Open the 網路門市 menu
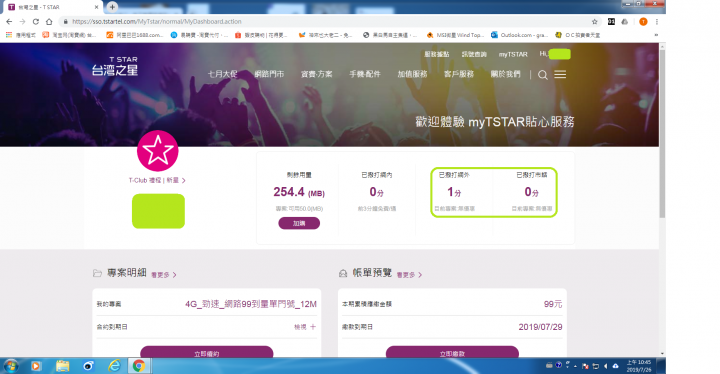This screenshot has height=374, width=720. pyautogui.click(x=269, y=74)
